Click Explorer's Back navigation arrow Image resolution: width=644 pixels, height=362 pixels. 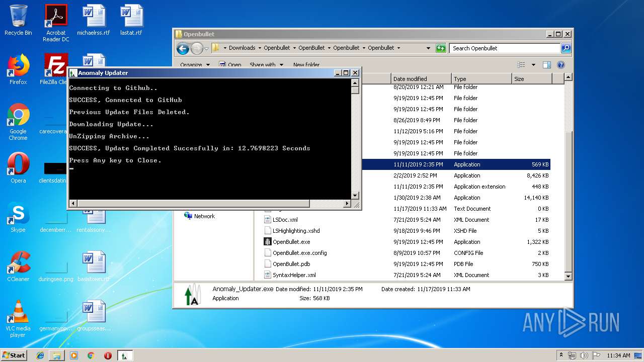pos(183,48)
